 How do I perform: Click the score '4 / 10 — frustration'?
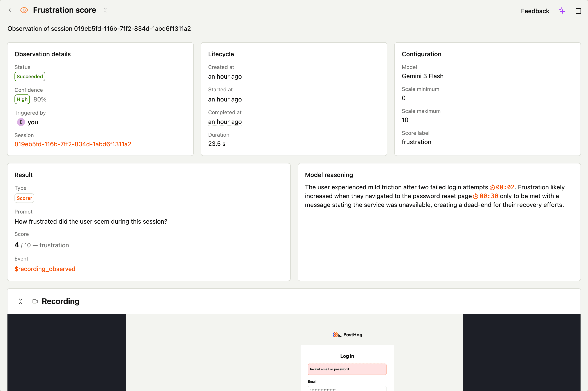(42, 245)
